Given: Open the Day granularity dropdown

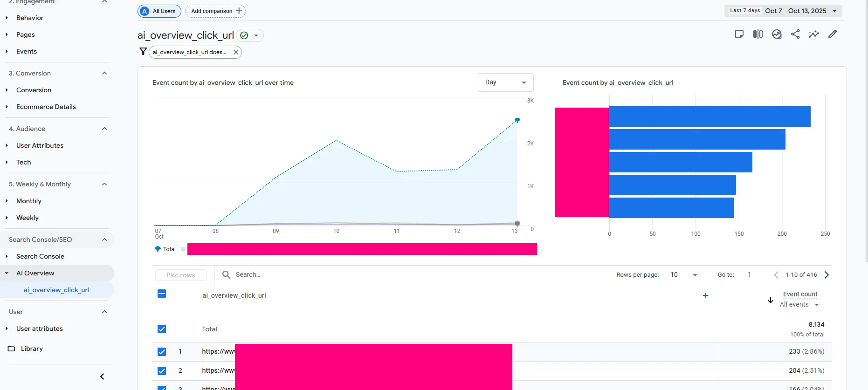Looking at the screenshot, I should [505, 82].
